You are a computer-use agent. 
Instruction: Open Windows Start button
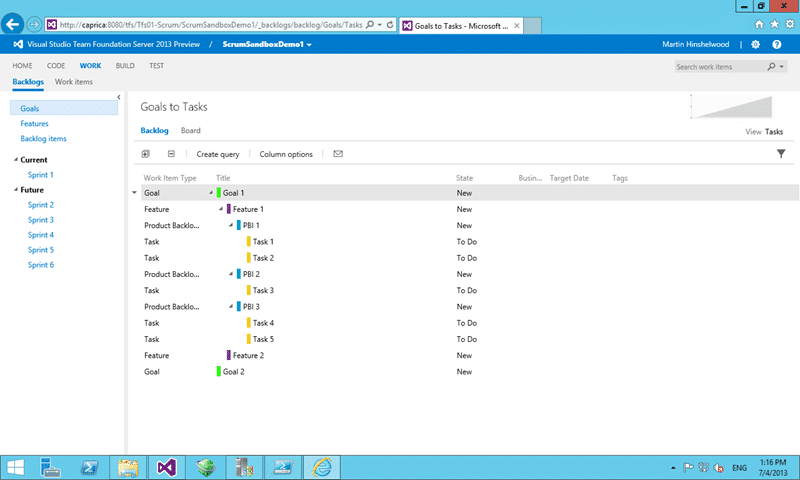click(x=15, y=467)
